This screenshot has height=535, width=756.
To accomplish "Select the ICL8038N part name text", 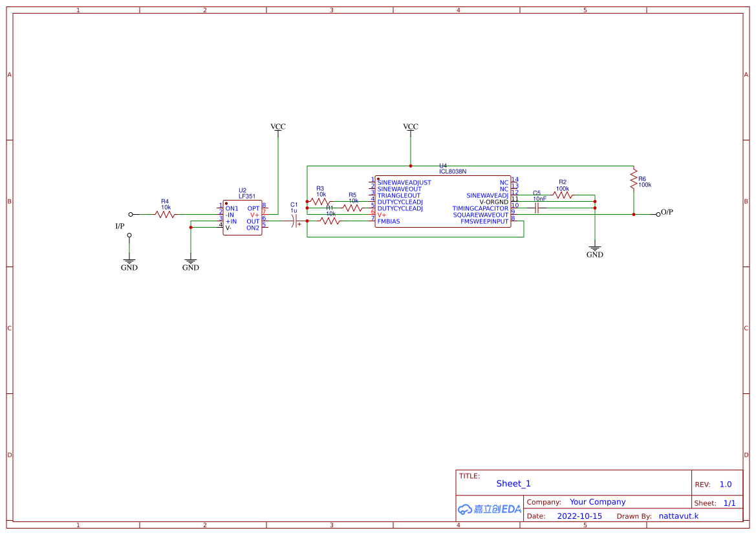I will pyautogui.click(x=453, y=171).
